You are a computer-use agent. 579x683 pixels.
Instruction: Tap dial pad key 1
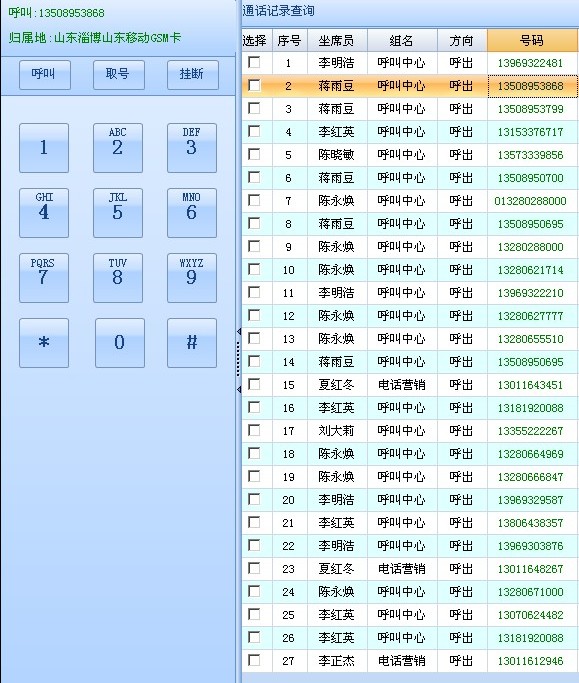[x=44, y=148]
